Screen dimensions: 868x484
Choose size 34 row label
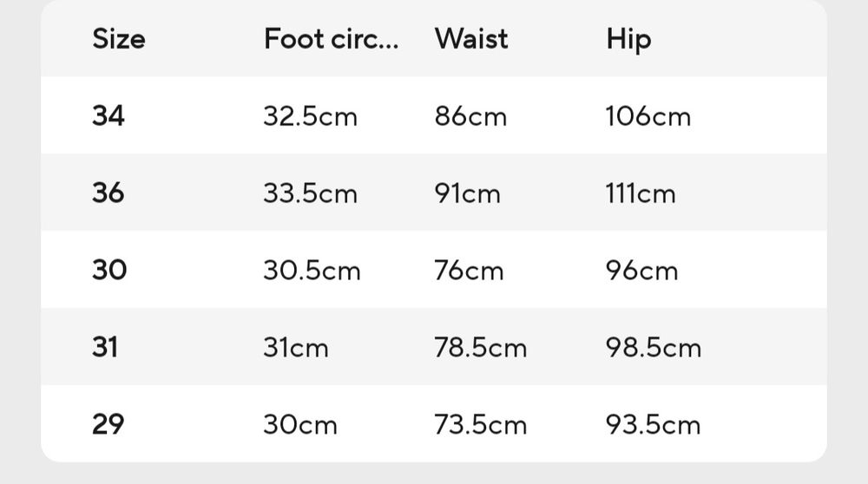[108, 115]
